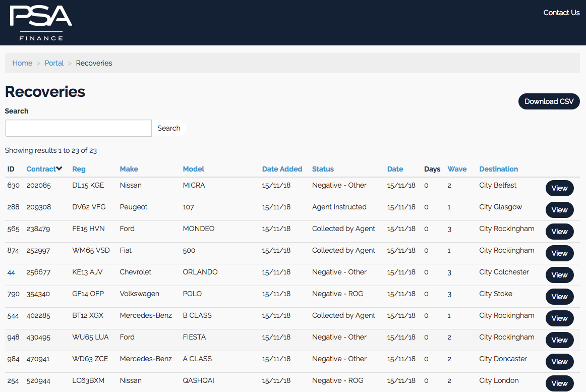This screenshot has height=392, width=586.
Task: Click the Chevrolet make cell
Action: (135, 272)
